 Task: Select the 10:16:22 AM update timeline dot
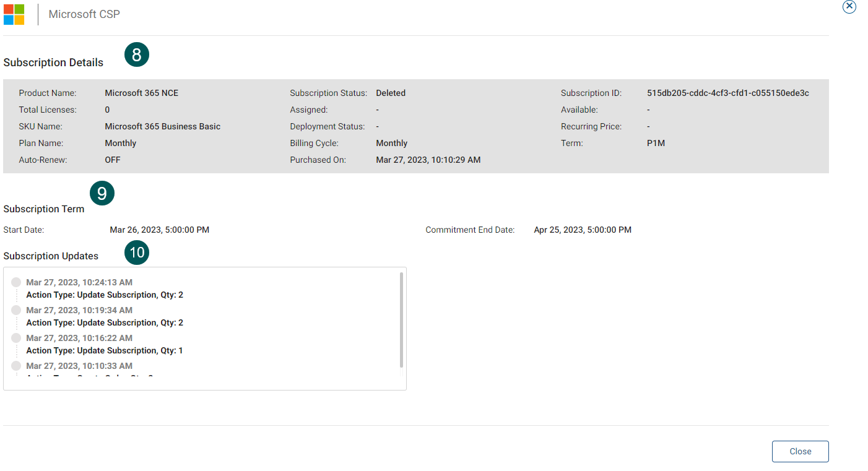[x=16, y=338]
